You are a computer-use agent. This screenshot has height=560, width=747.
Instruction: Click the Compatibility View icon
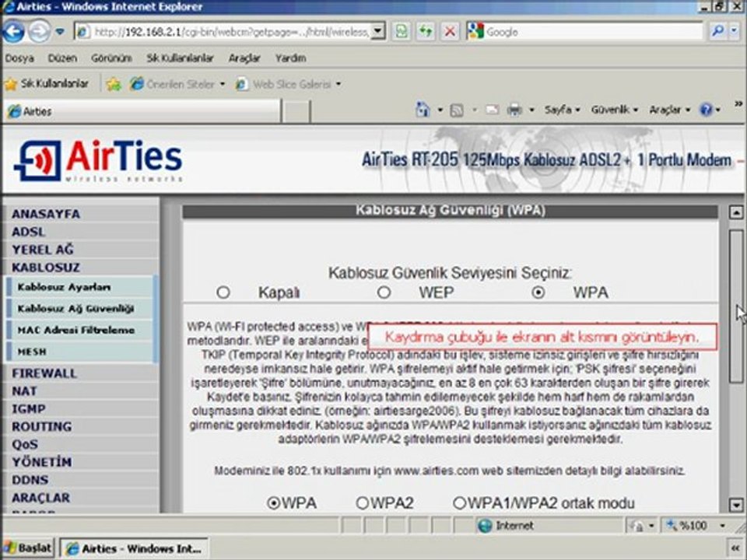pos(402,32)
